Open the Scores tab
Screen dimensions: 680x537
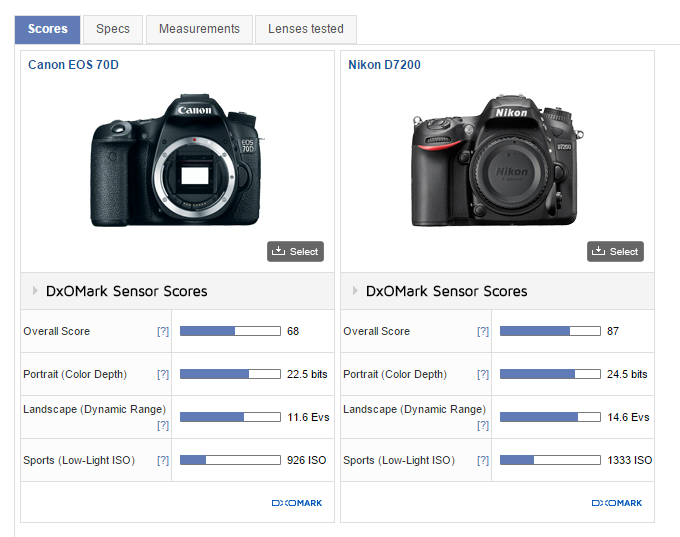click(47, 29)
